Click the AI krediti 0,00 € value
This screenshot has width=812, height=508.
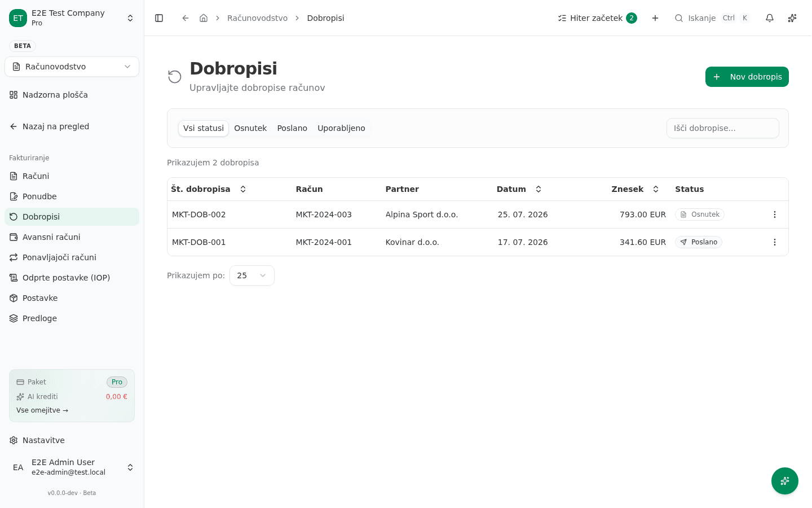[x=117, y=397]
